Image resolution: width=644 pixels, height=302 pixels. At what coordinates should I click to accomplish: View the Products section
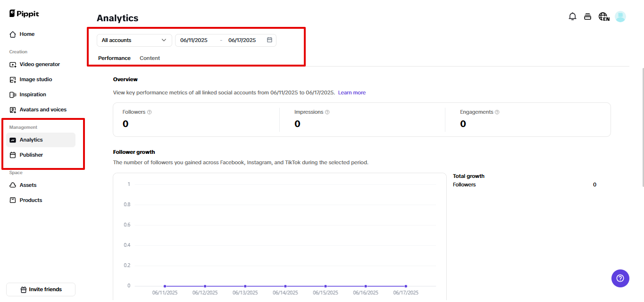tap(30, 200)
